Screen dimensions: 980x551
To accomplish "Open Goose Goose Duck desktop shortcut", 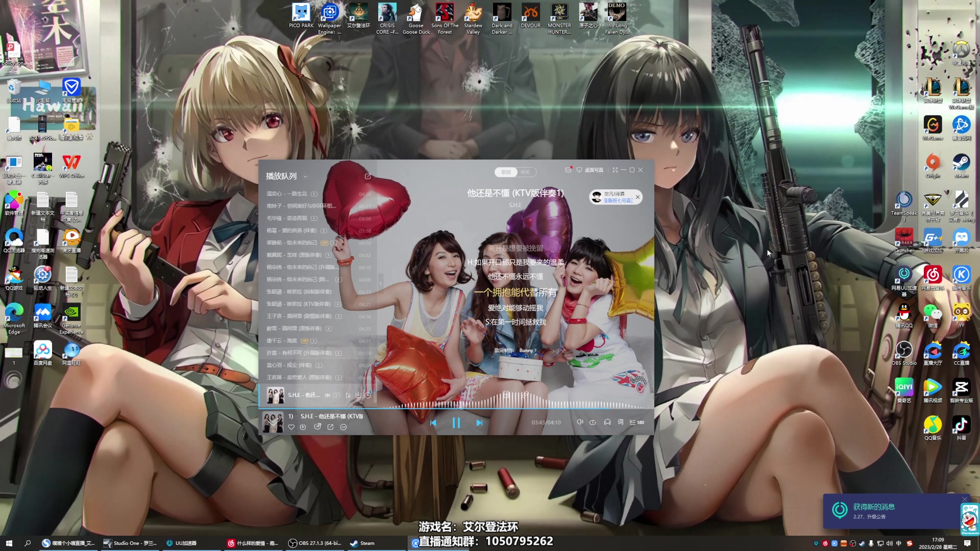I will (x=416, y=18).
